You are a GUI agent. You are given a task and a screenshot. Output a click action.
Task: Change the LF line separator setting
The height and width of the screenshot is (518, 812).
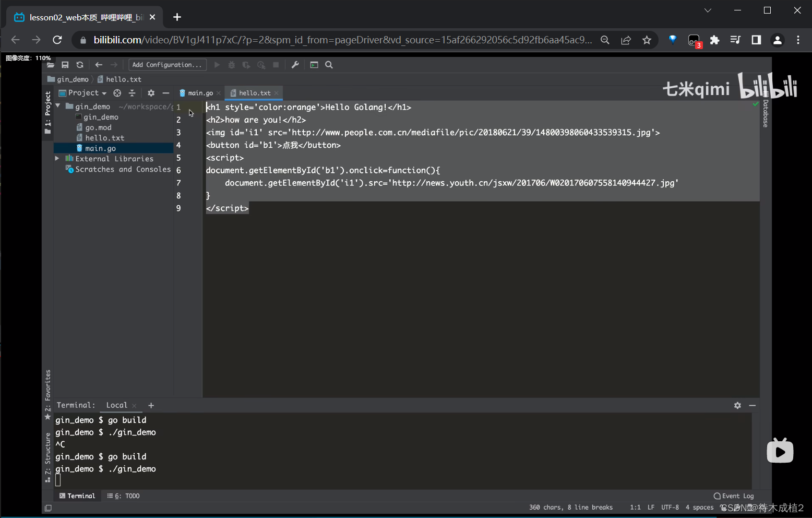tap(651, 508)
